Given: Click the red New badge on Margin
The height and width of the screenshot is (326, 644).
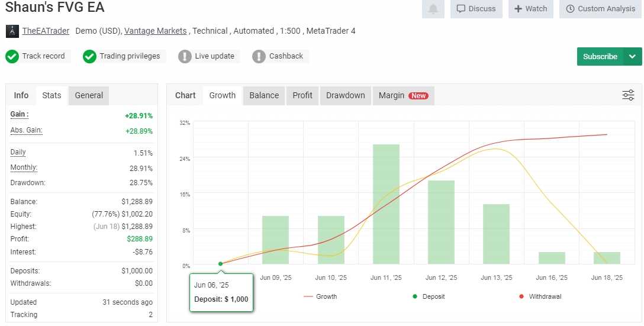Looking at the screenshot, I should tap(418, 96).
